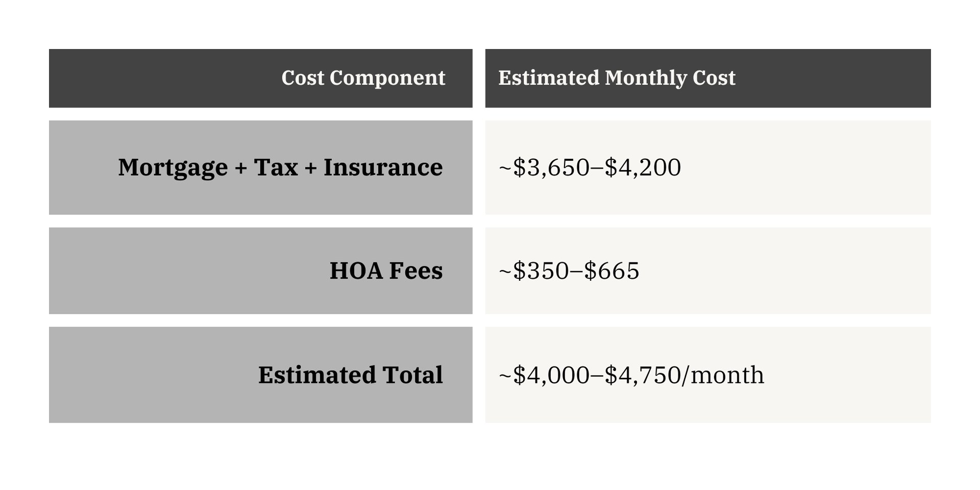Click the word "Insurance" in the first row
This screenshot has height=490, width=980.
click(x=383, y=167)
